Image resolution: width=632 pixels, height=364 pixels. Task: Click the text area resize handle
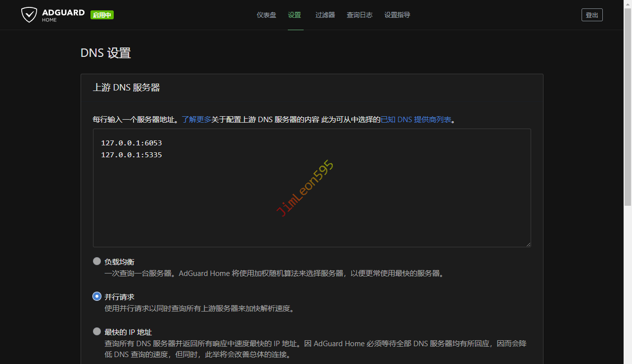point(528,244)
